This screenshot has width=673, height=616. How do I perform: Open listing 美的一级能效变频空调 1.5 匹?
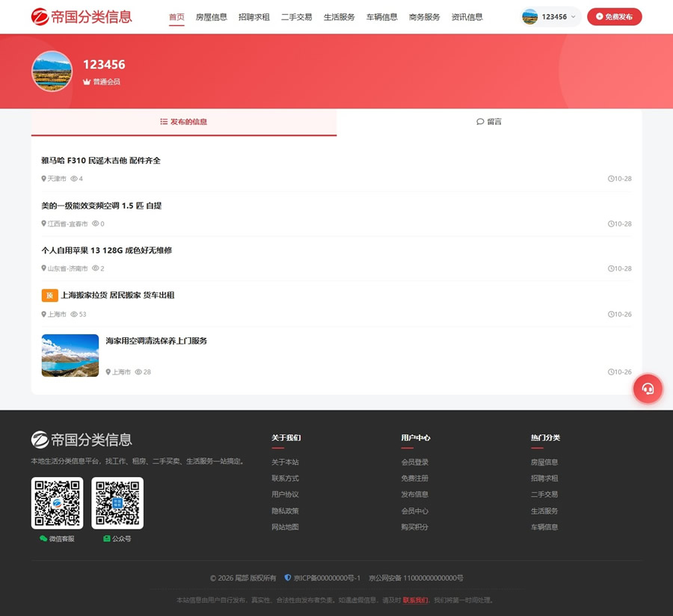click(101, 206)
